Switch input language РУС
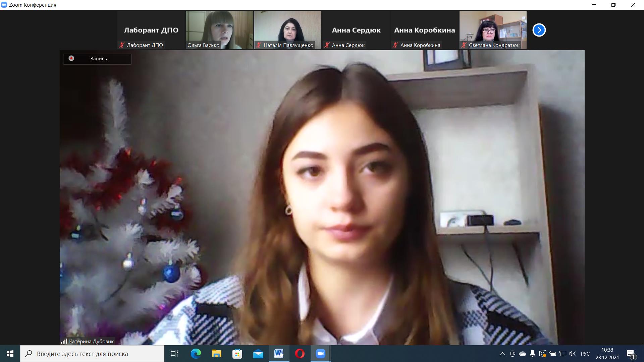This screenshot has height=362, width=644. pos(585,354)
